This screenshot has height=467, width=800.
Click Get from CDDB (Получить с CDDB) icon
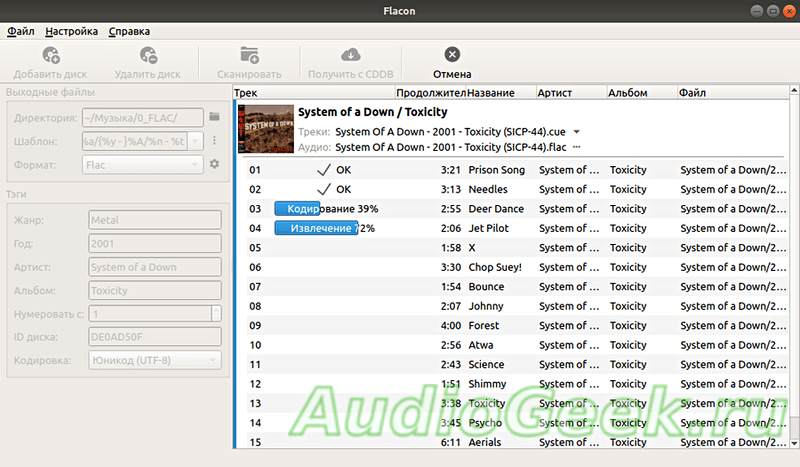point(351,55)
